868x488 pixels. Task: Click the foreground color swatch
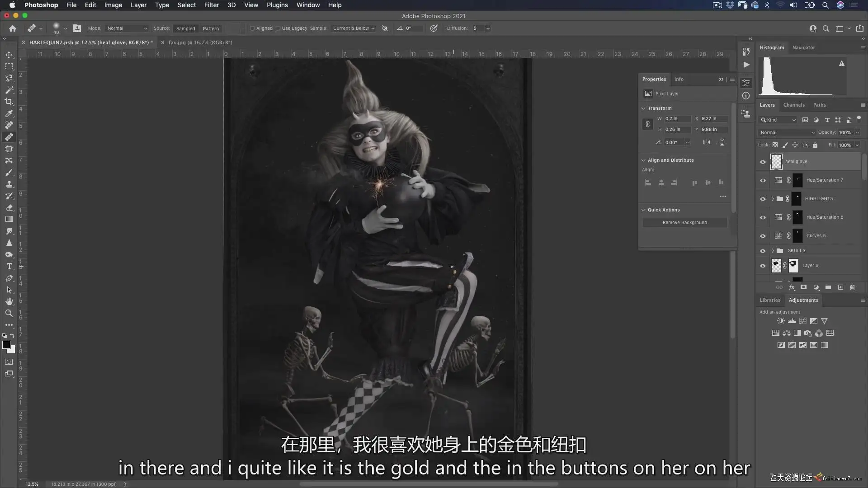(x=6, y=345)
